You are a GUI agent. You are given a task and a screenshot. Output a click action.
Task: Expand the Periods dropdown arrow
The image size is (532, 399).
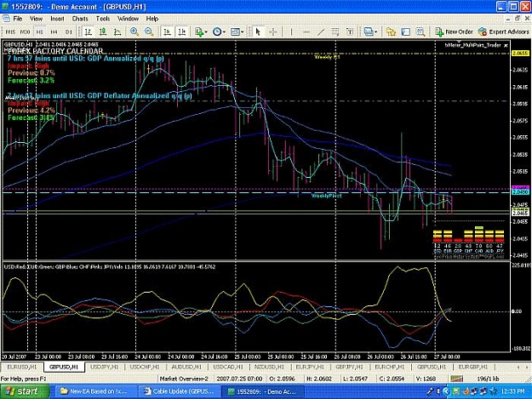coord(224,31)
